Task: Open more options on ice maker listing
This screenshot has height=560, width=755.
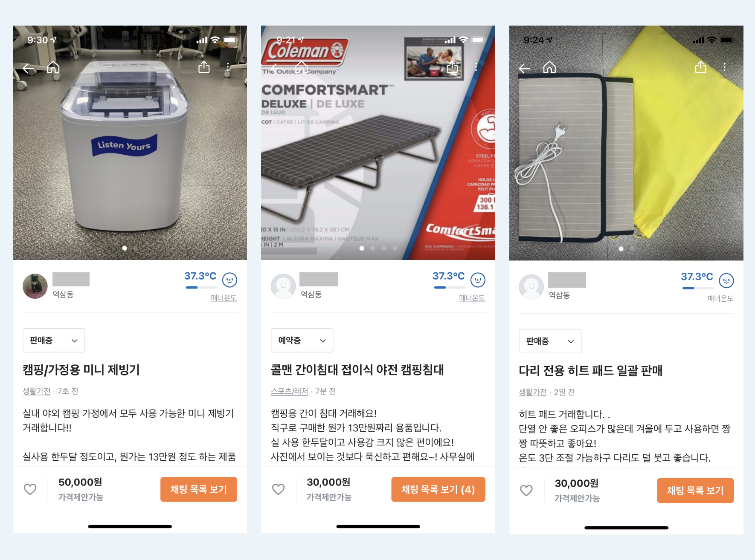Action: click(x=228, y=67)
